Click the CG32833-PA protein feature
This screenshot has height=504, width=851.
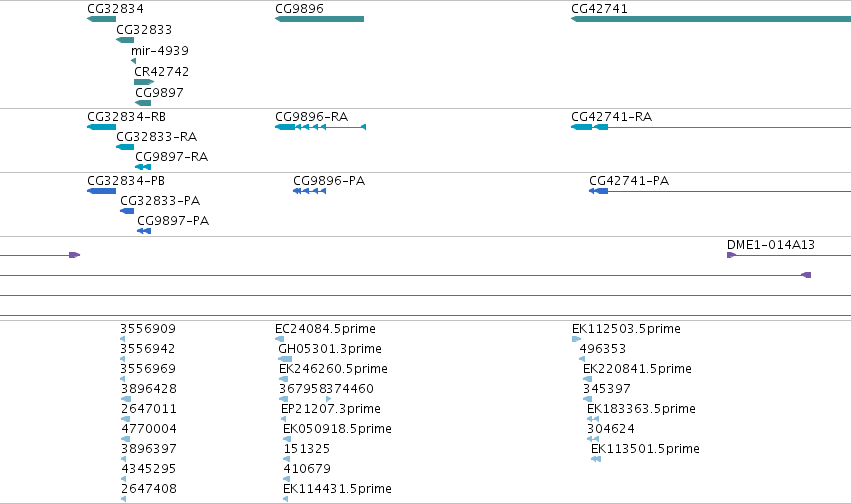point(127,211)
